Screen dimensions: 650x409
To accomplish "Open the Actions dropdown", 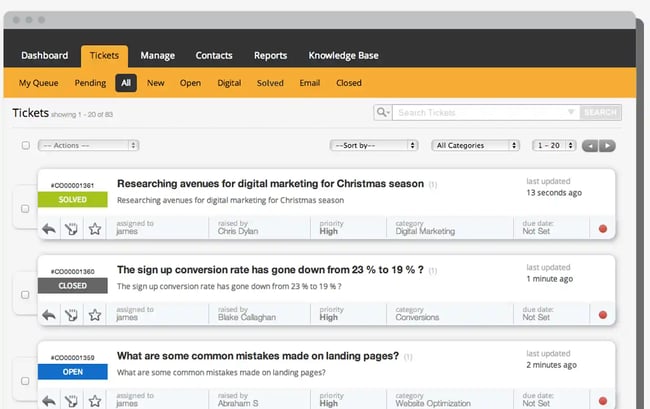I will click(88, 146).
